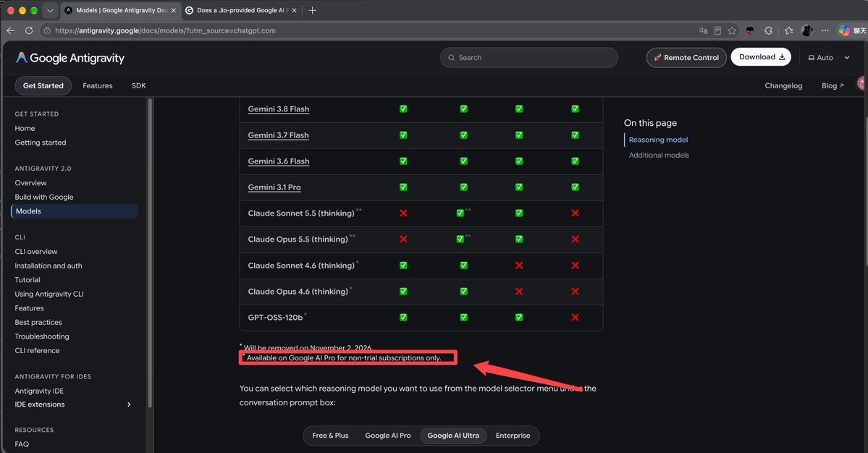
Task: Jump to Reasoning model section
Action: coord(658,140)
